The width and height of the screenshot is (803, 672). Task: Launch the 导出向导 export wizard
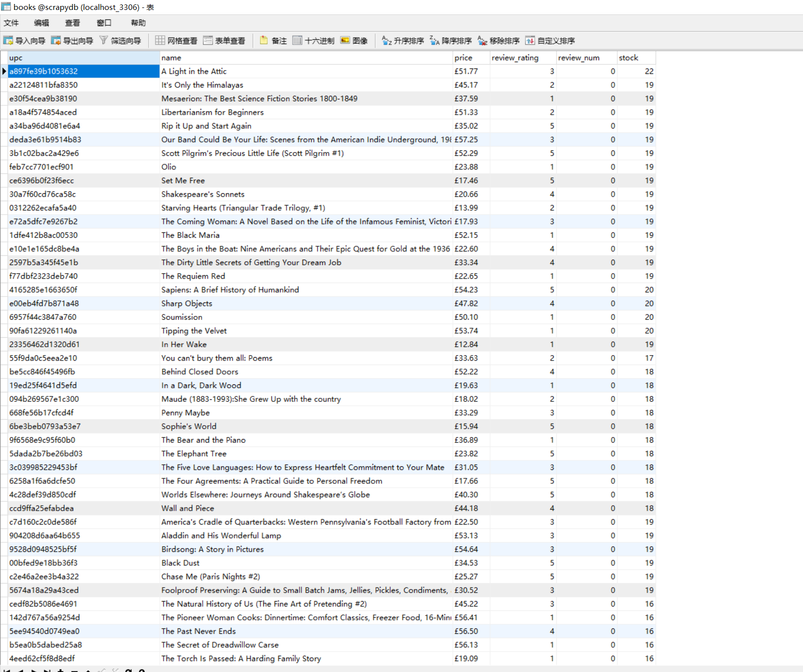(72, 41)
